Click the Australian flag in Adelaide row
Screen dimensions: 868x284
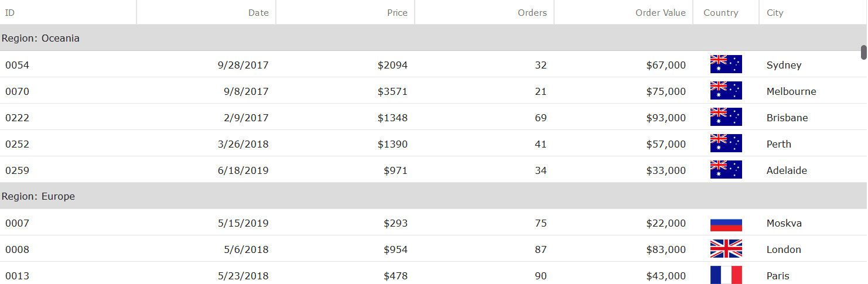726,170
